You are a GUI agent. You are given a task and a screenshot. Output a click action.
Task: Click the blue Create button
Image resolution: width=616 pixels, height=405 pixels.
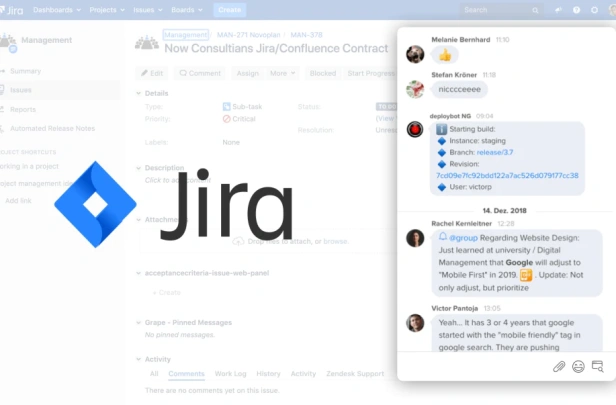click(230, 10)
